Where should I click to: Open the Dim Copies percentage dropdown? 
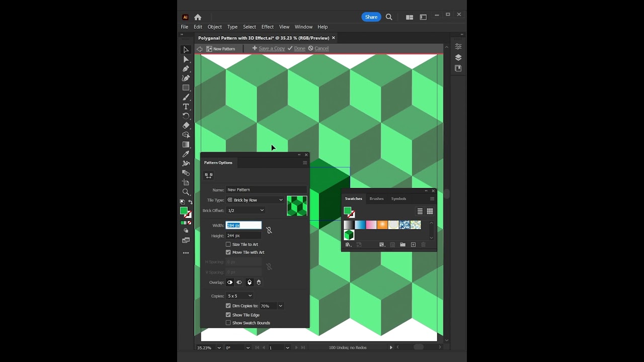[x=281, y=306]
